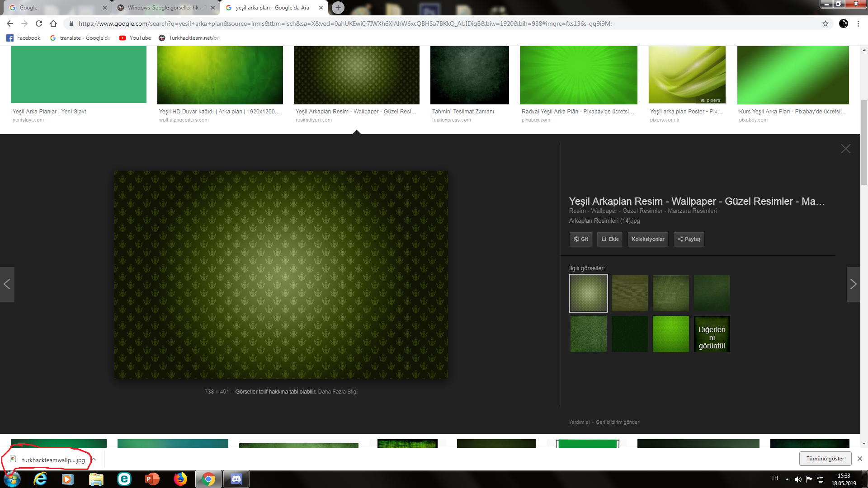Viewport: 868px width, 488px height.
Task: Open Chrome three-dot menu
Action: (858, 23)
